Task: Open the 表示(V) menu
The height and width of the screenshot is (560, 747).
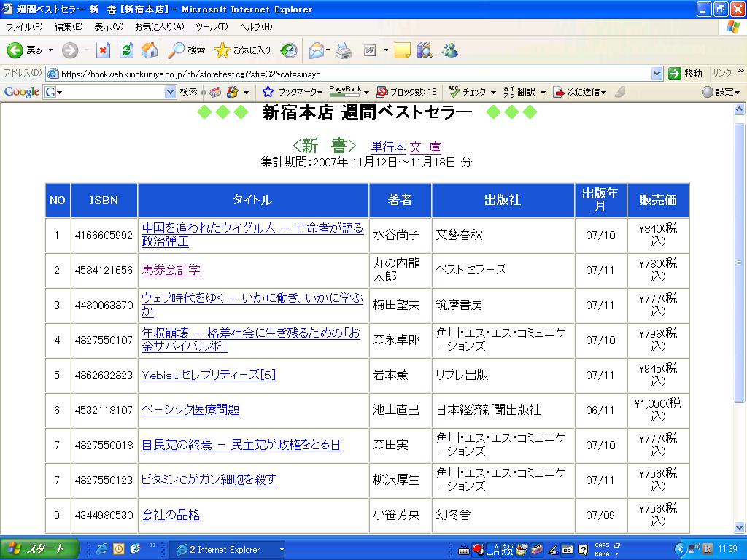Action: pyautogui.click(x=109, y=27)
